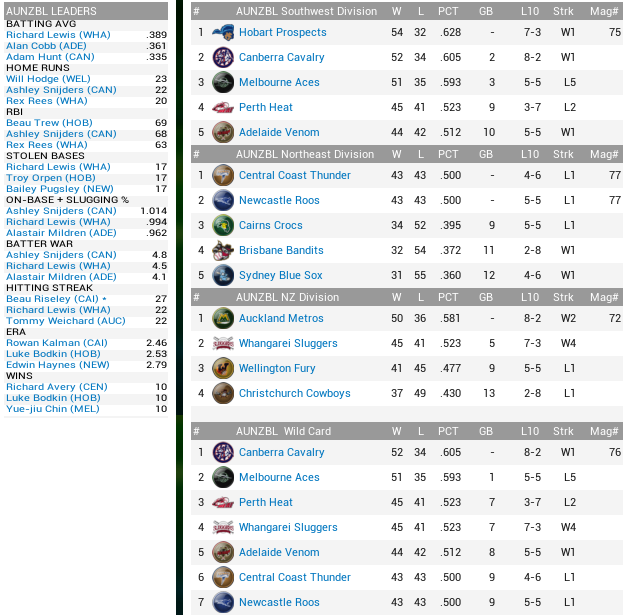Click Auckland Metros W2 streak cell

[568, 318]
